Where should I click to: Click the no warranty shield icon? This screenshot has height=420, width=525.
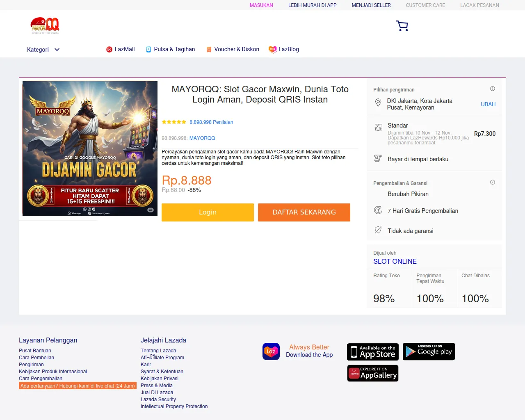click(378, 230)
